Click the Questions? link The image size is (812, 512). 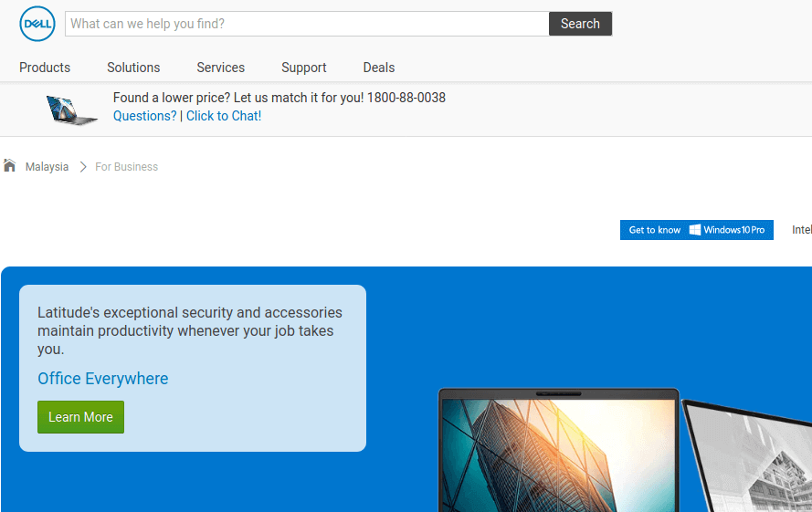(x=145, y=116)
